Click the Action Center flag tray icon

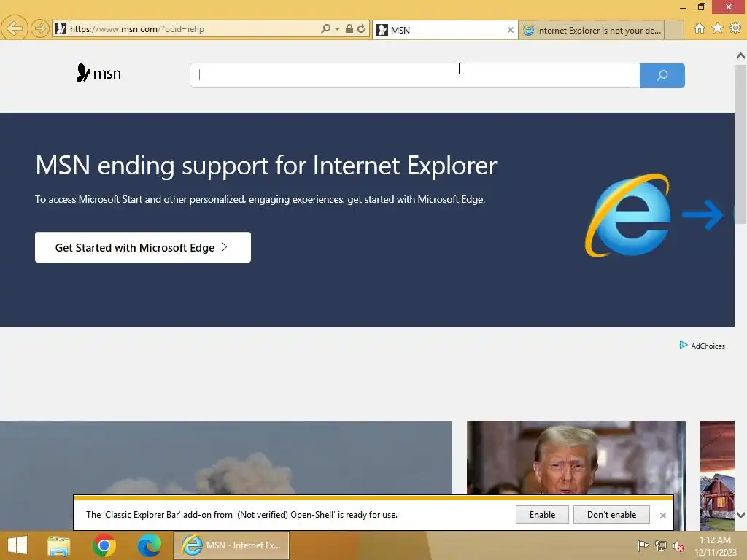tap(643, 545)
